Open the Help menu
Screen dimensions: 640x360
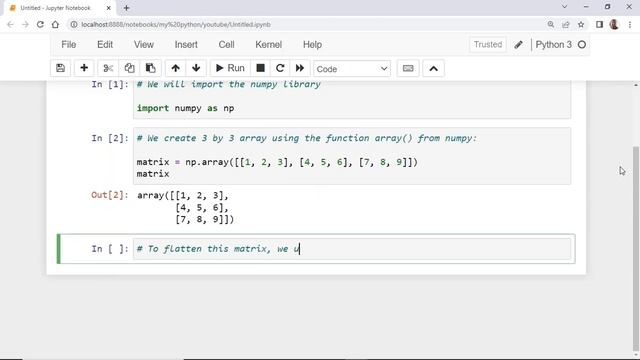(x=312, y=44)
